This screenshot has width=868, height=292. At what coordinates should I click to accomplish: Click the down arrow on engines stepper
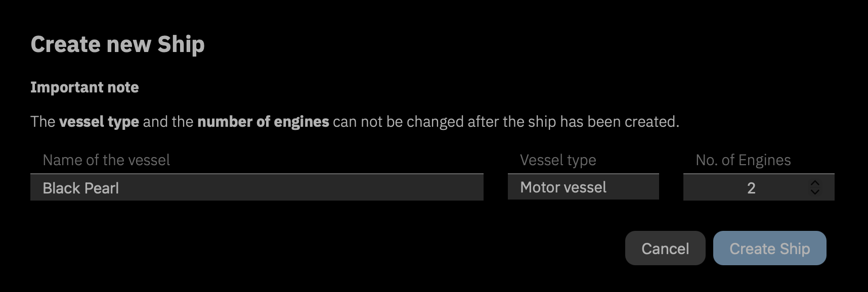(x=814, y=192)
